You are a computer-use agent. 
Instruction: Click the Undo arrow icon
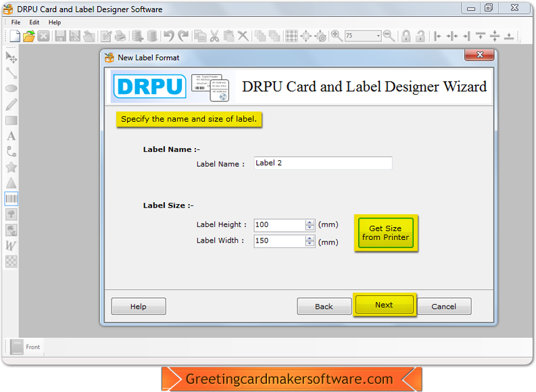(168, 36)
